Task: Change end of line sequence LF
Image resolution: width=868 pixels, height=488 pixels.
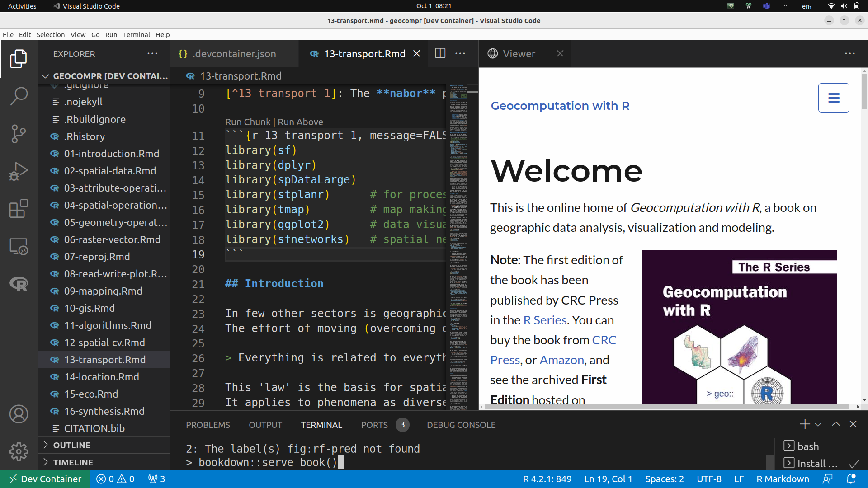Action: (739, 479)
